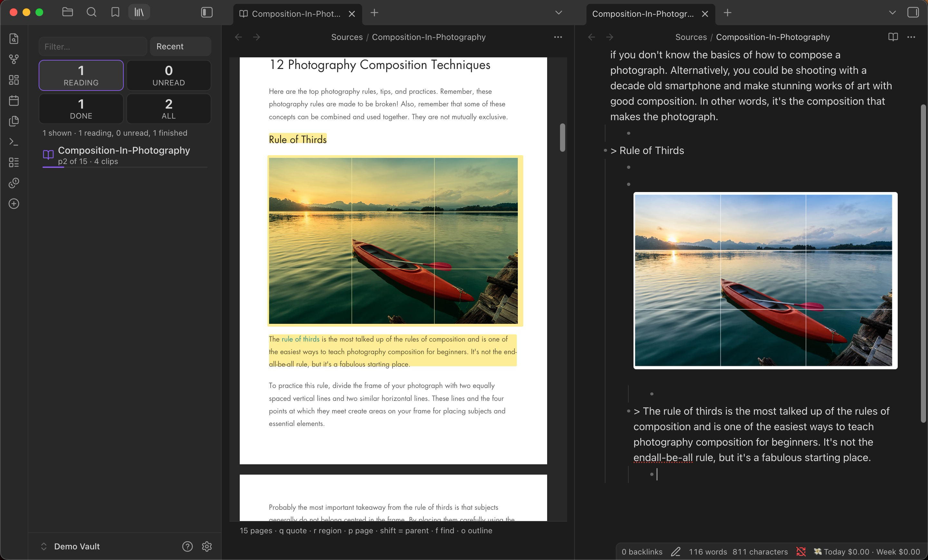Collapse the '> Rule of Thirds' bullet

click(x=605, y=150)
